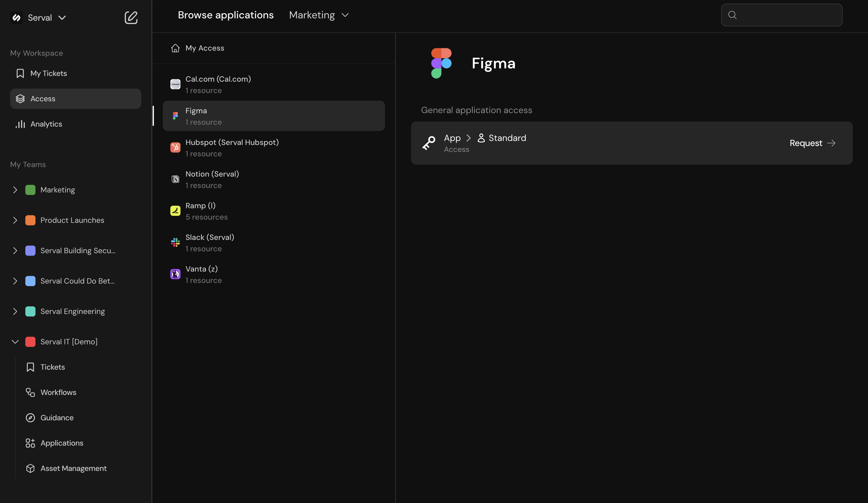Image resolution: width=868 pixels, height=503 pixels.
Task: Open the new ticket compose icon
Action: 131,18
